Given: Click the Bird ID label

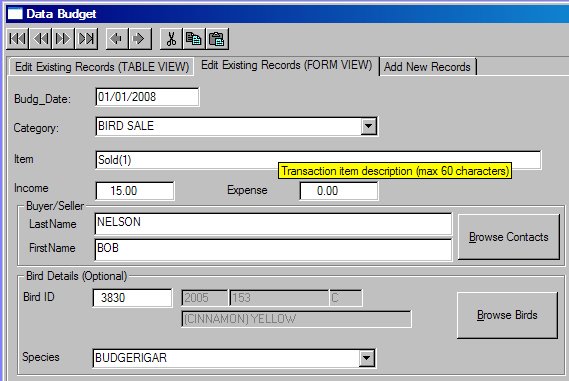Looking at the screenshot, I should click(39, 297).
